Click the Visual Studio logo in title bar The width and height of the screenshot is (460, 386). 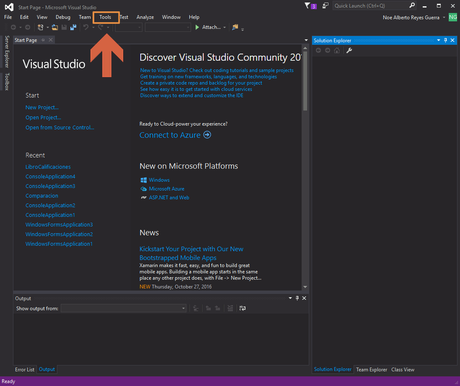[x=9, y=7]
